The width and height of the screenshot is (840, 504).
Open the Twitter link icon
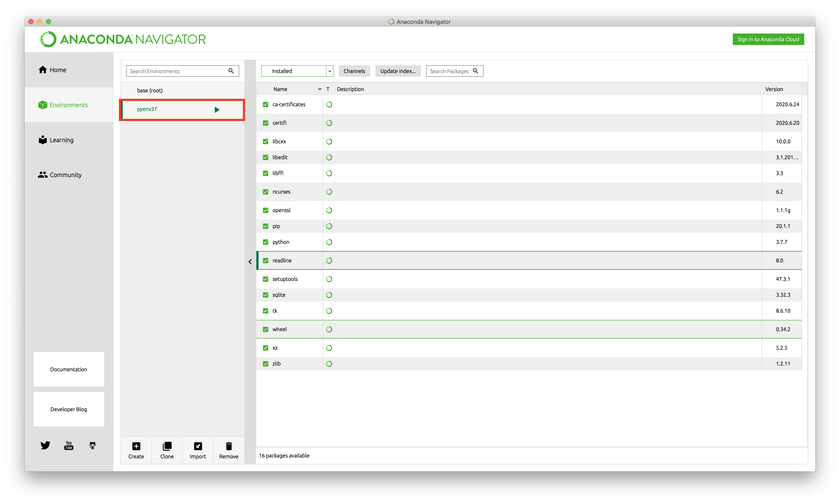click(x=45, y=445)
